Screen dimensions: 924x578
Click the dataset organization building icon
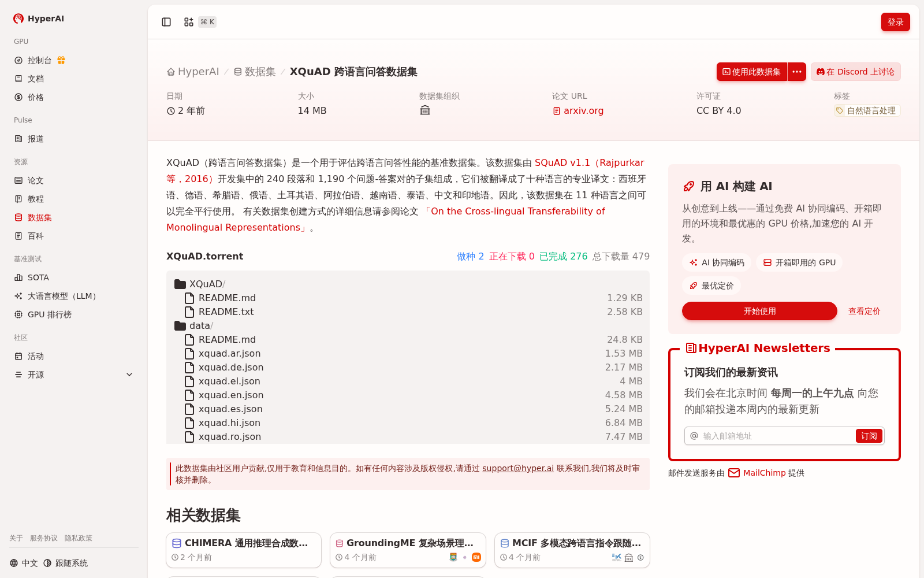tap(425, 110)
